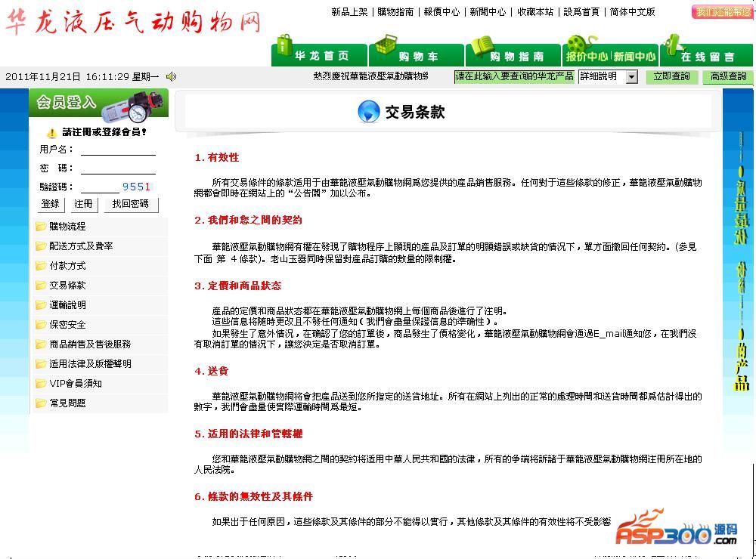Click the folder icon beside 交易條款
The image size is (756, 559).
[x=41, y=286]
